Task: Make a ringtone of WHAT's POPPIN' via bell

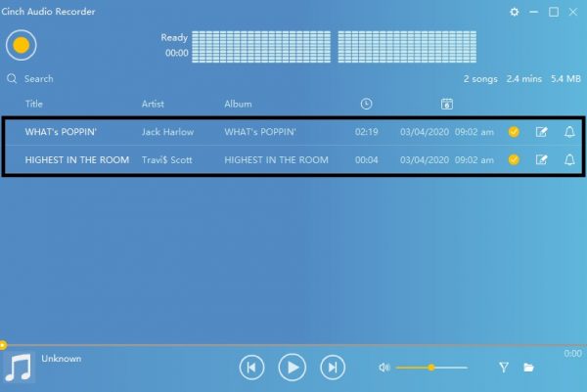Action: [569, 132]
